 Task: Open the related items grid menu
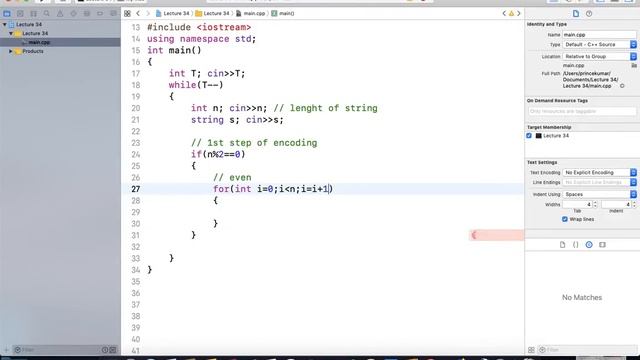(x=127, y=13)
